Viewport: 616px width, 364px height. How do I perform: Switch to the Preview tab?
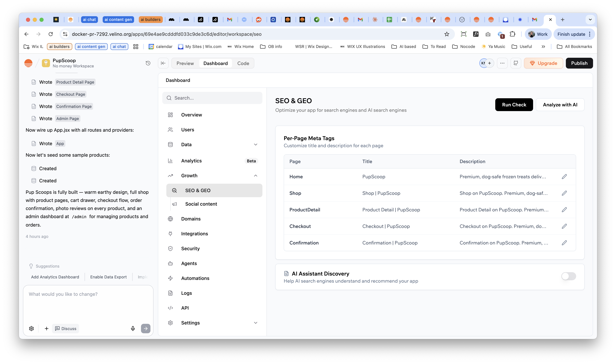pyautogui.click(x=185, y=63)
